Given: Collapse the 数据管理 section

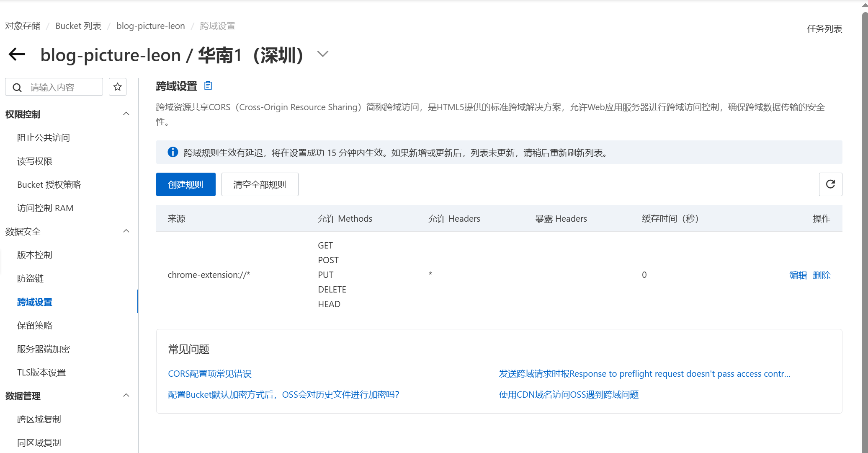Looking at the screenshot, I should click(x=126, y=396).
